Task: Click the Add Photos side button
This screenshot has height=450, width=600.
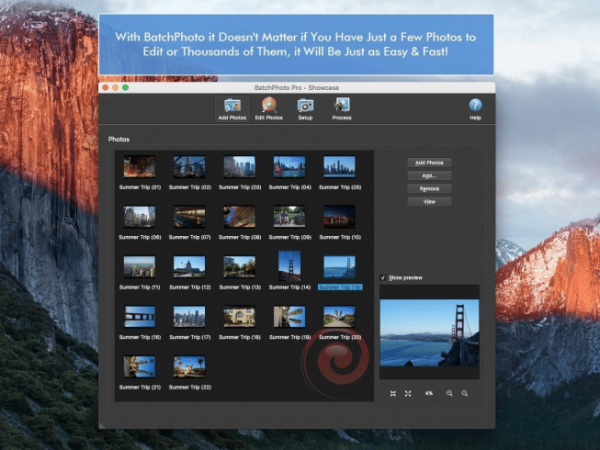Action: 429,163
